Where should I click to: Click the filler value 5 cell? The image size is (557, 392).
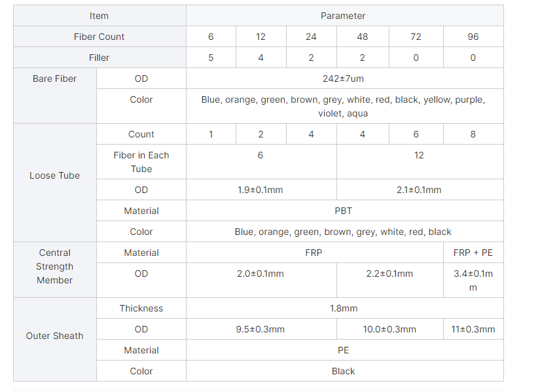click(211, 58)
